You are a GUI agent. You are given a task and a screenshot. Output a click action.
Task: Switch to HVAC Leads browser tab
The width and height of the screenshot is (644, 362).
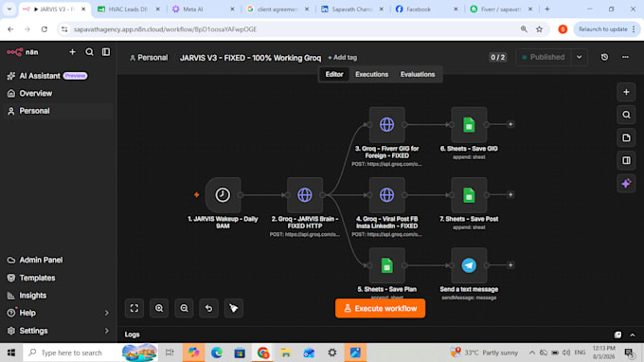129,9
